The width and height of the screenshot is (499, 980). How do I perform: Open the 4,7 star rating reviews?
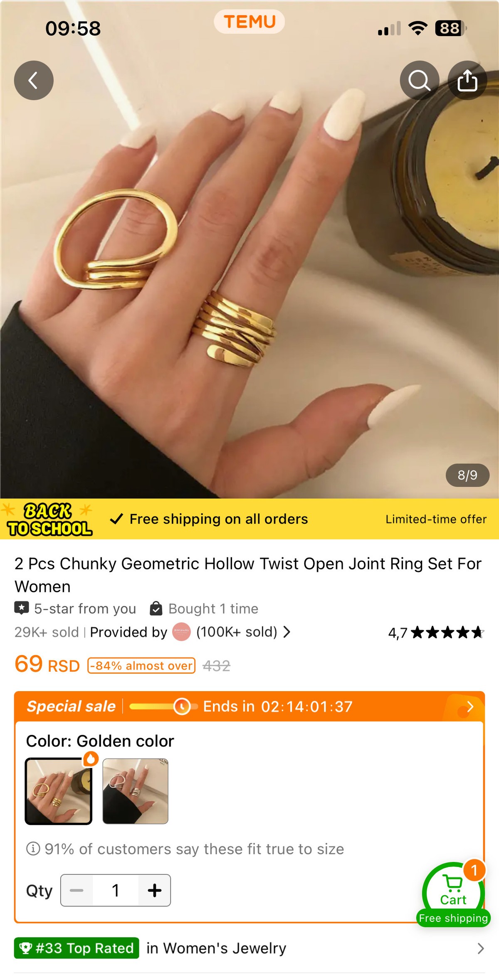pyautogui.click(x=436, y=633)
